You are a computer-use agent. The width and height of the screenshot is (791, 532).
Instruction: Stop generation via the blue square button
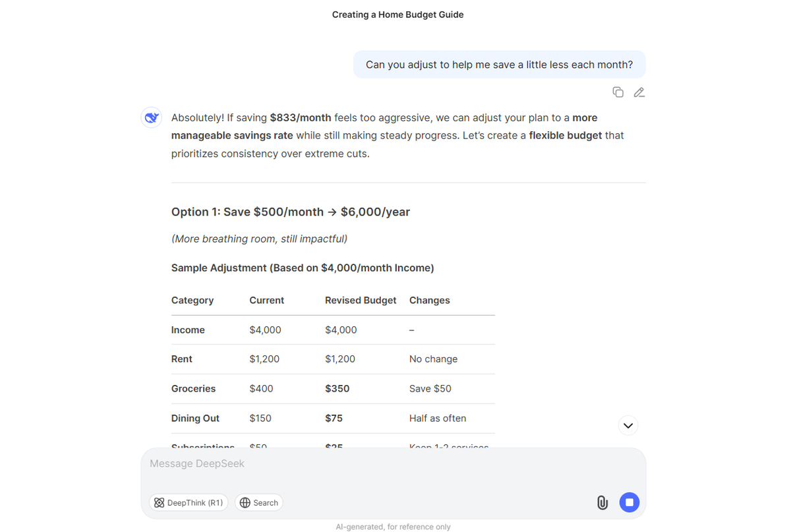[629, 502]
